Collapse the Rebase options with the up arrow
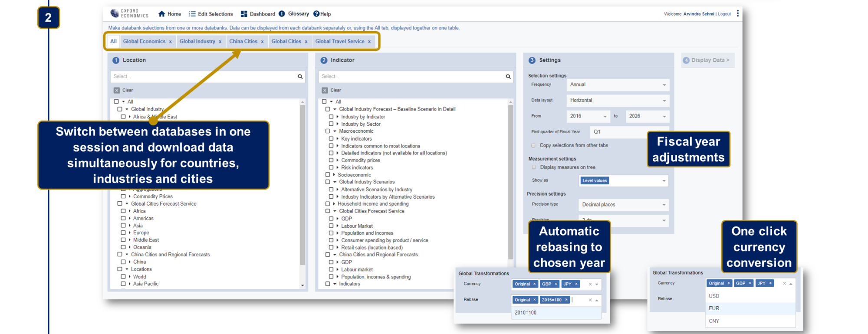This screenshot has height=334, width=868. point(597,300)
